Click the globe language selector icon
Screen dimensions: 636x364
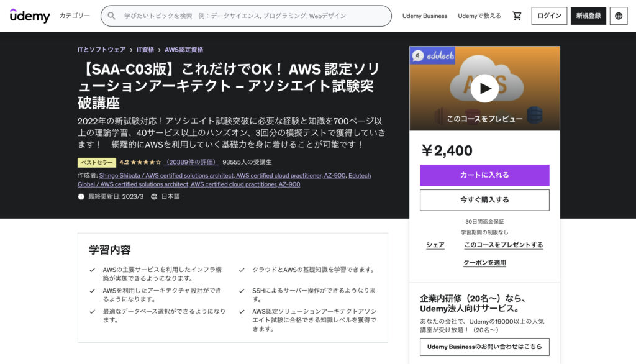619,16
